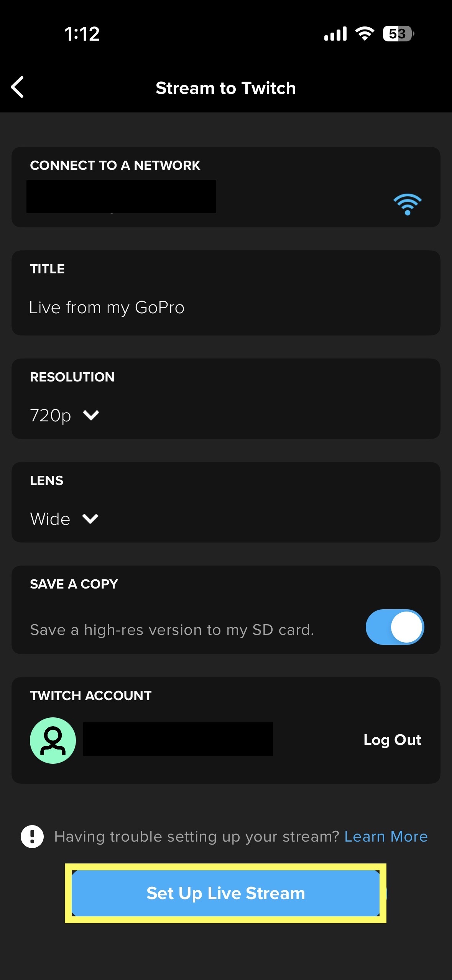Open the chevron beside 720p
452x980 pixels.
tap(91, 415)
